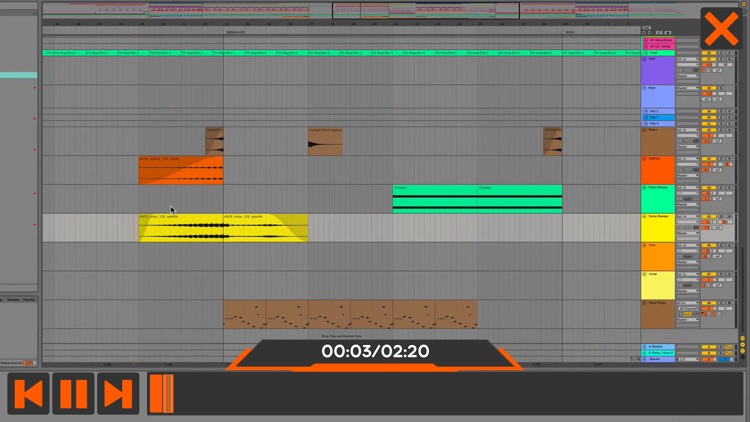Click the 00:03/02:20 time display
Screen dimensions: 750x422
pos(375,351)
